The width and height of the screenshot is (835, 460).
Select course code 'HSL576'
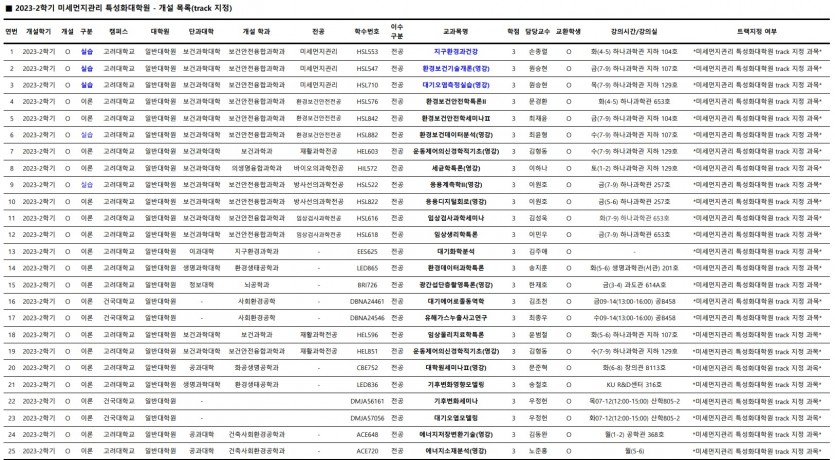click(x=367, y=102)
